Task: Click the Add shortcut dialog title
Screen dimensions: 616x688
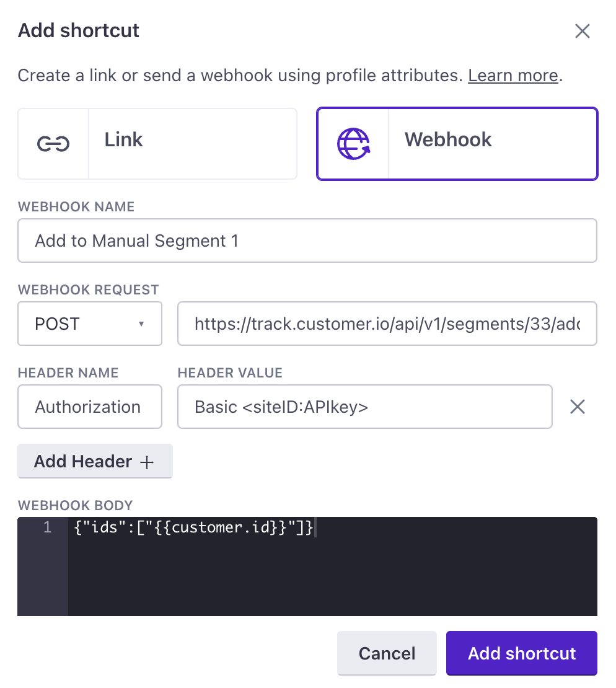Action: (x=79, y=30)
